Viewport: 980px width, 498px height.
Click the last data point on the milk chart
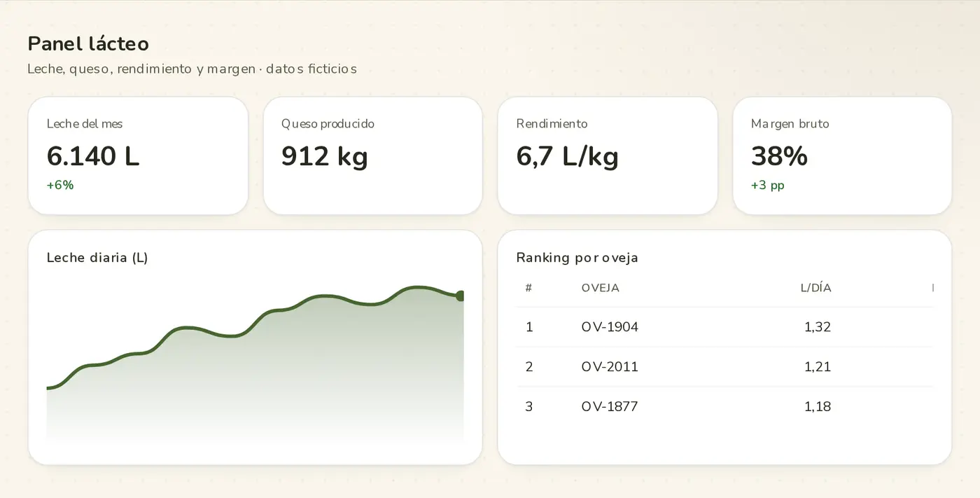(x=459, y=296)
